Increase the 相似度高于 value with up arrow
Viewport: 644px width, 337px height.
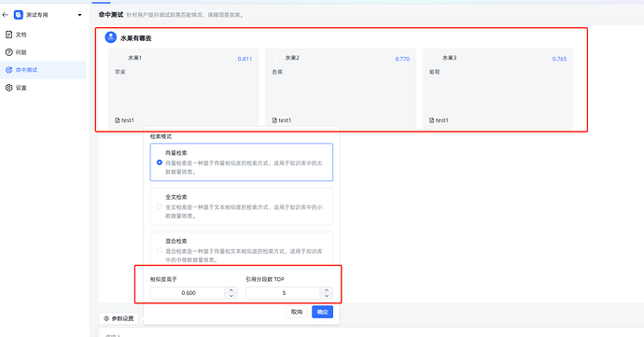(x=231, y=290)
